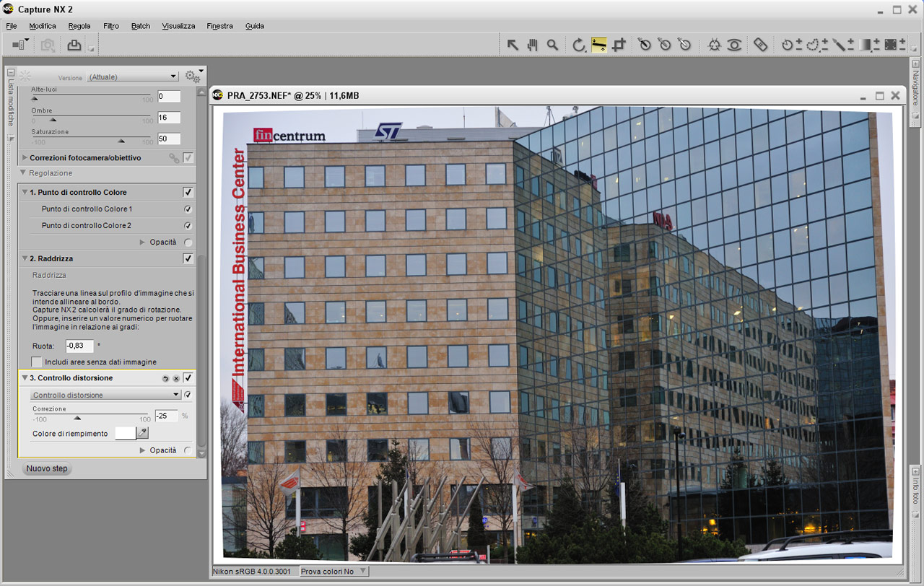Select the Hand pan tool

pos(533,45)
